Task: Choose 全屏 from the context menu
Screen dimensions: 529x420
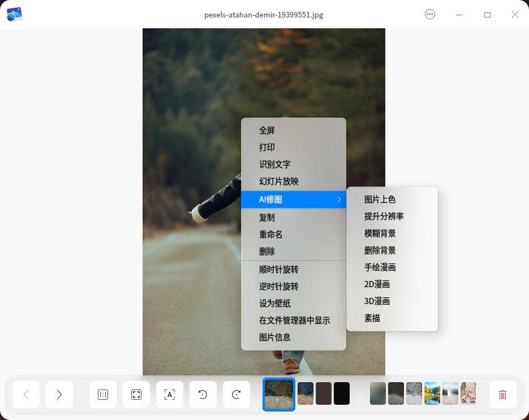Action: click(x=266, y=130)
